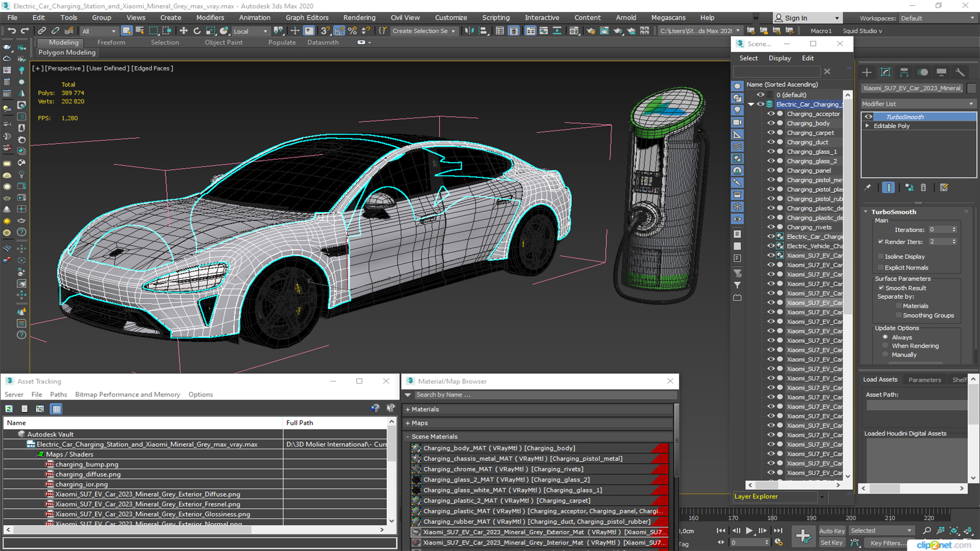The image size is (980, 551).
Task: Open the All selection filter dropdown
Action: [99, 31]
